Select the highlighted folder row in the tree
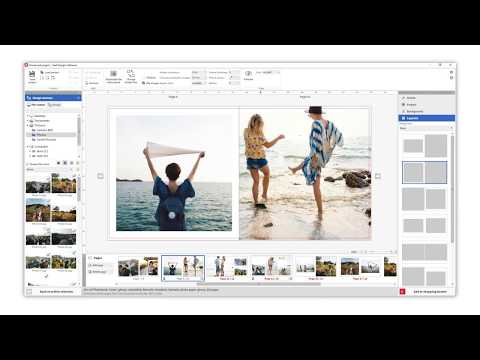This screenshot has height=360, width=480. (51, 135)
